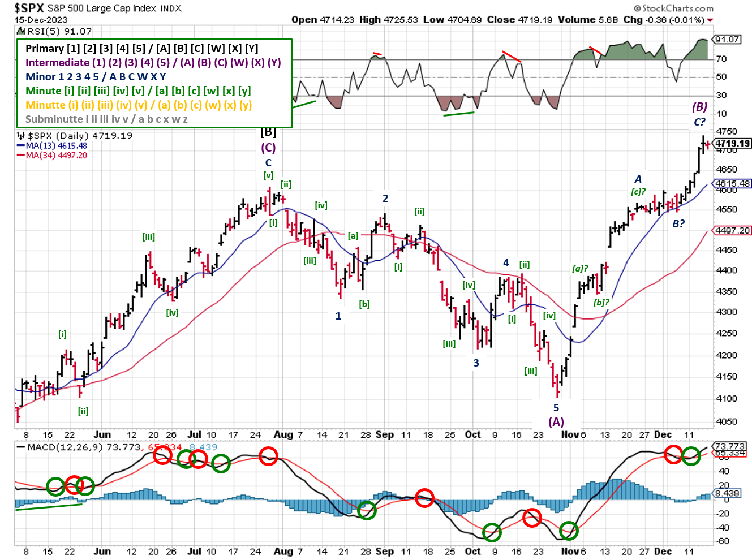
Task: Click the High 4725.53 value
Action: coord(388,20)
